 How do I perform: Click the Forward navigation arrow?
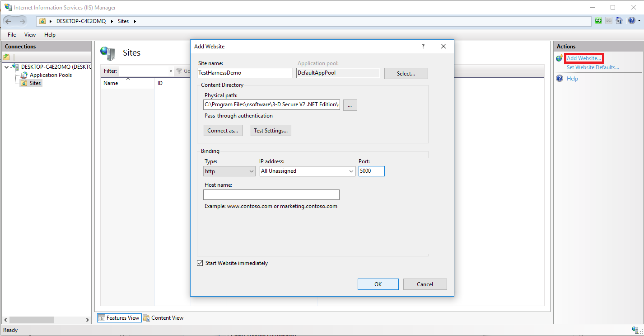(23, 21)
